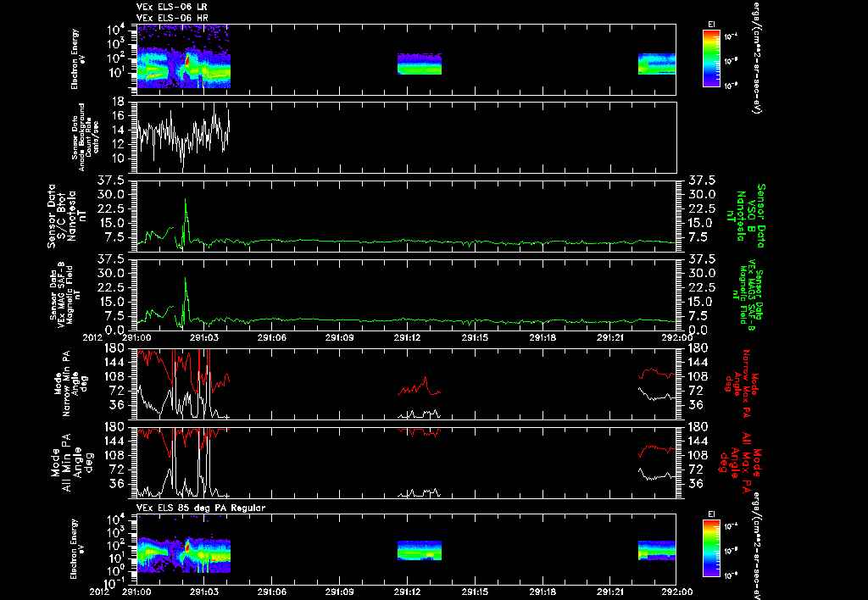Click the EI color bar beside the bottom spectrogram

coord(711,548)
